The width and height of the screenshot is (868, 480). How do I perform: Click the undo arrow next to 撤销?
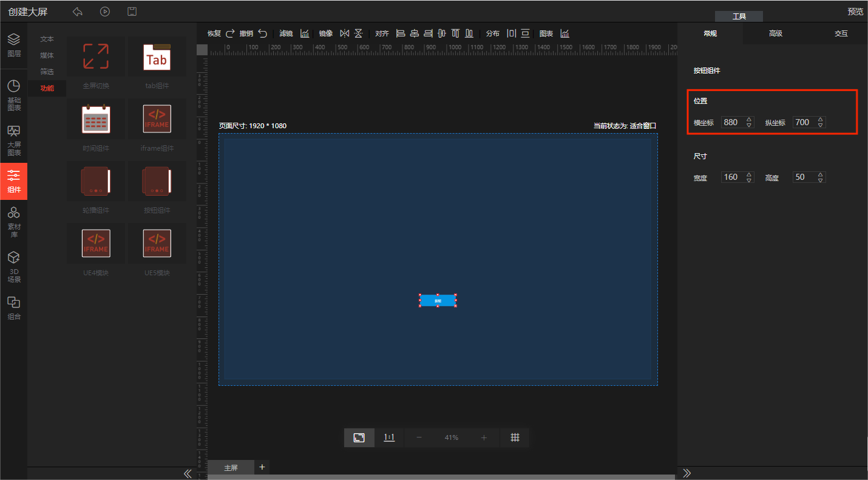[x=262, y=33]
